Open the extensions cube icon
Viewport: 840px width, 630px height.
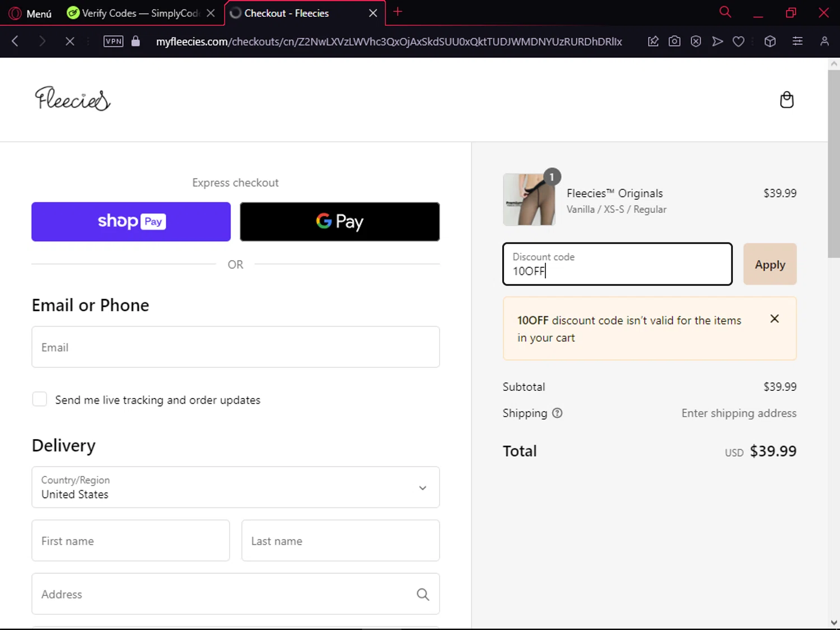click(770, 41)
